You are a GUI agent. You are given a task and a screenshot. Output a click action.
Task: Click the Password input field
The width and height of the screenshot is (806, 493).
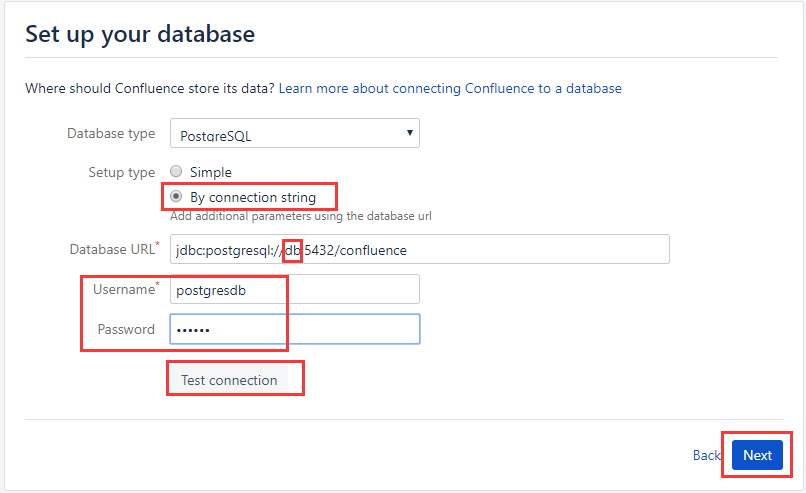295,329
